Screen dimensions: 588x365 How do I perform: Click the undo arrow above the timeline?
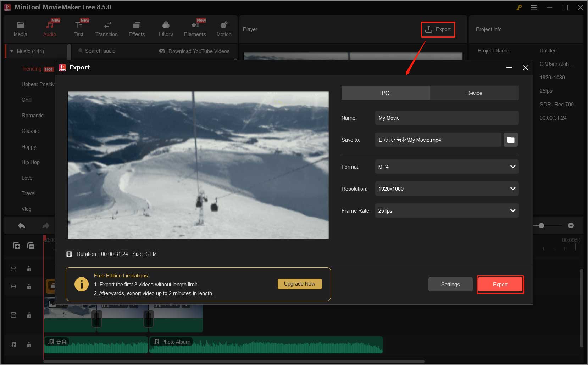(x=21, y=225)
